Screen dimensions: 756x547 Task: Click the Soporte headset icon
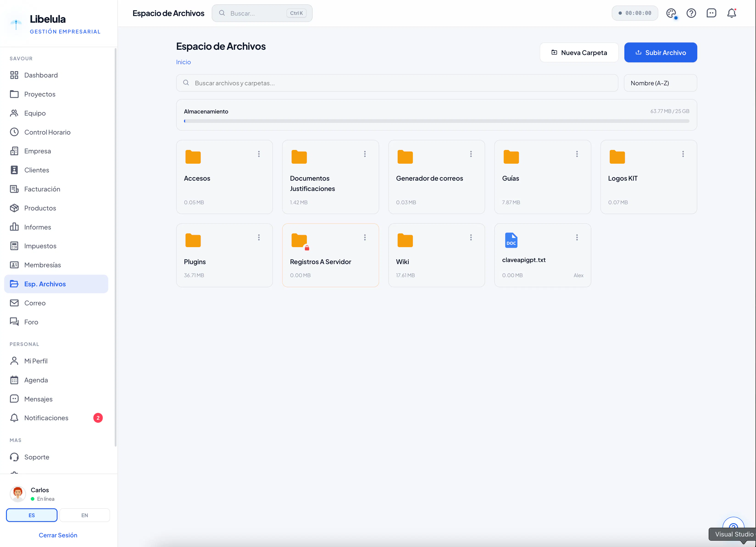point(14,457)
